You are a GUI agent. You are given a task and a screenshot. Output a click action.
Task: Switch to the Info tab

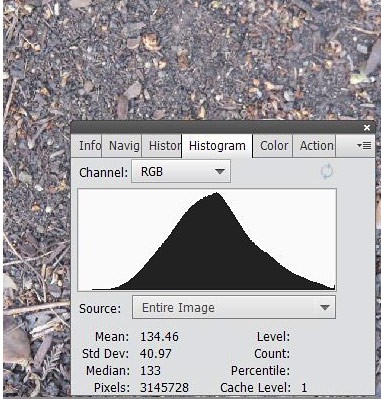click(x=87, y=146)
